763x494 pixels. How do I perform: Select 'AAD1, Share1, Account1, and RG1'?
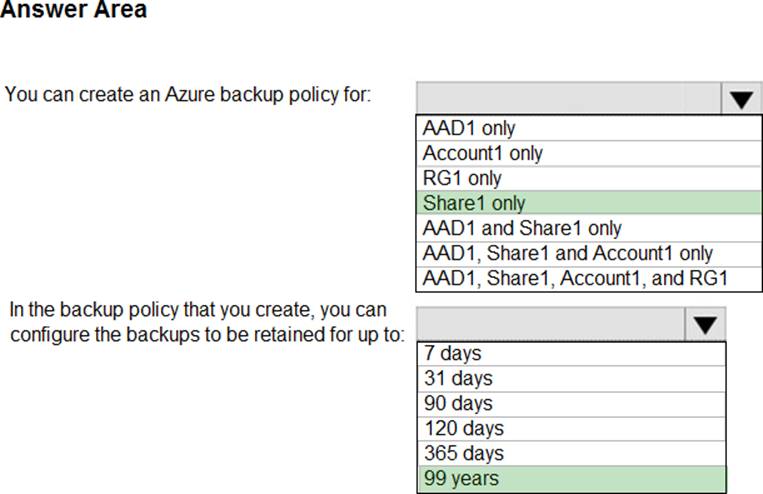click(x=575, y=278)
